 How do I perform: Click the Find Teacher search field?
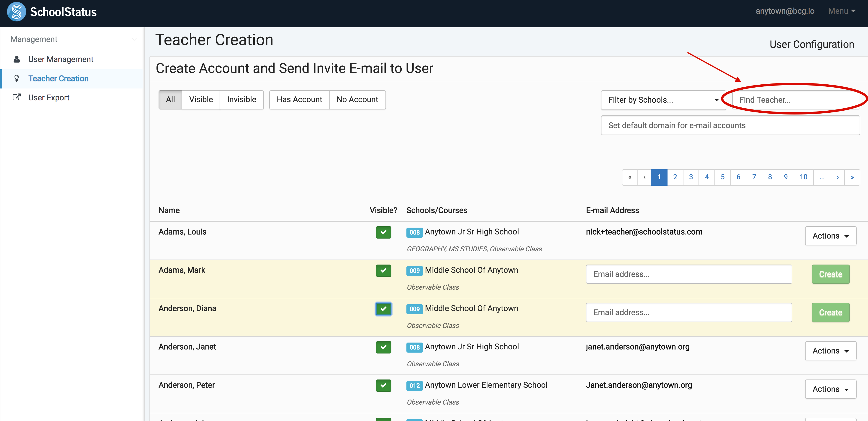coord(796,100)
